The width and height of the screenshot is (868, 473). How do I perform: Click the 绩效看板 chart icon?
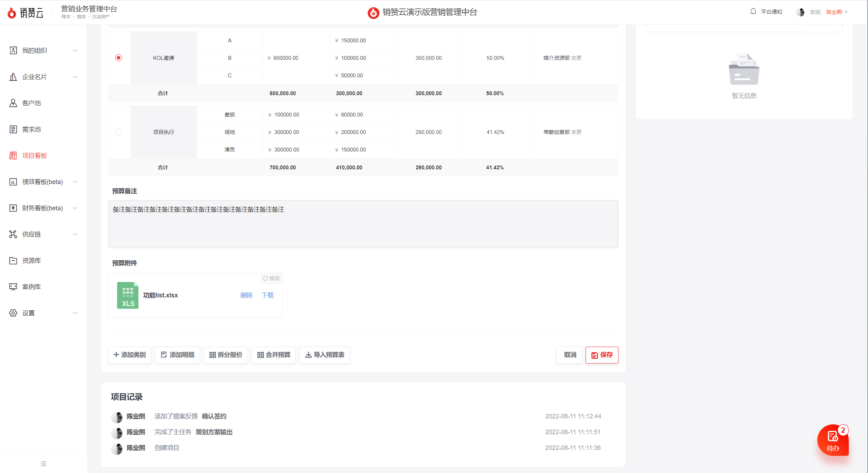coord(13,182)
